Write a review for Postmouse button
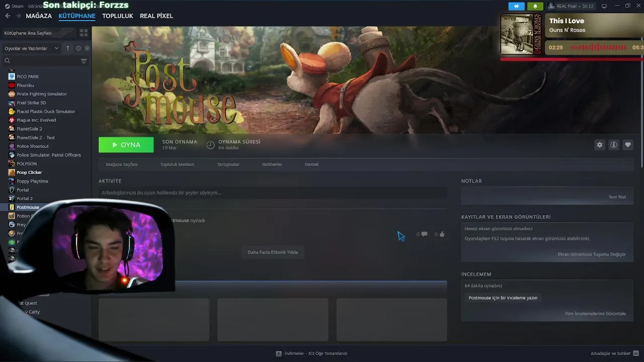644x362 pixels. [503, 298]
